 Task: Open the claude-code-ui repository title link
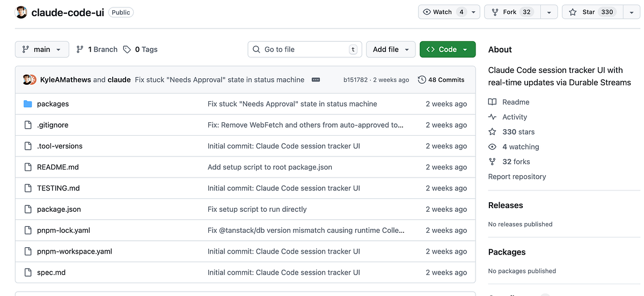pos(68,12)
